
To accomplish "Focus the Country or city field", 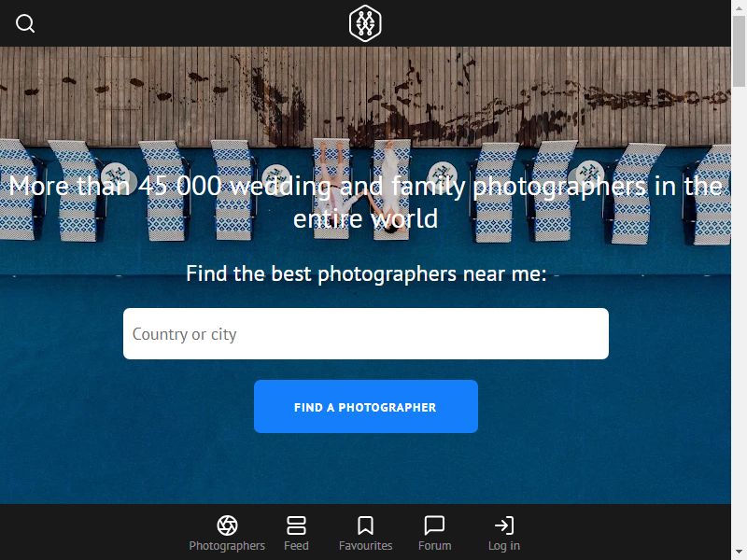I will point(366,334).
